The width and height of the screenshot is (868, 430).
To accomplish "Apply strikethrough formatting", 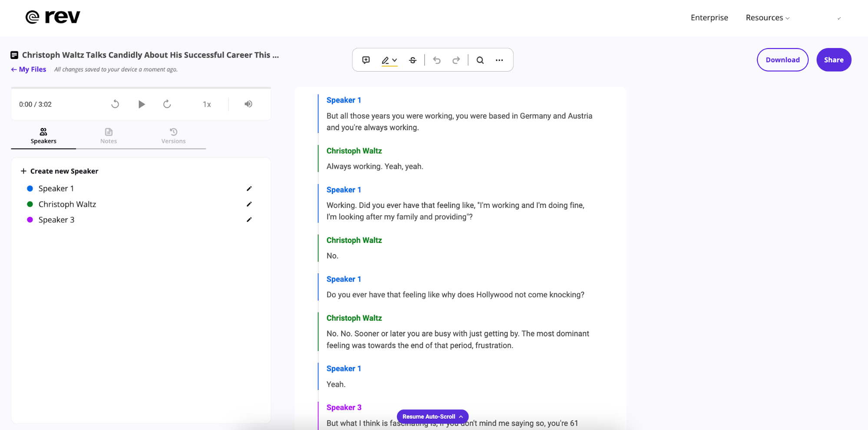I will [x=413, y=60].
